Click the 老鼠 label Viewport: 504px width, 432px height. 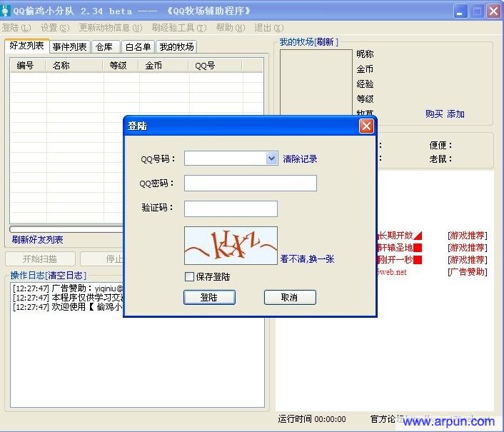[x=440, y=159]
